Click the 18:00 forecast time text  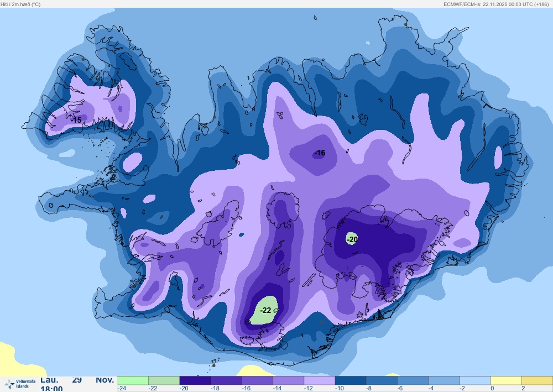tap(51, 389)
